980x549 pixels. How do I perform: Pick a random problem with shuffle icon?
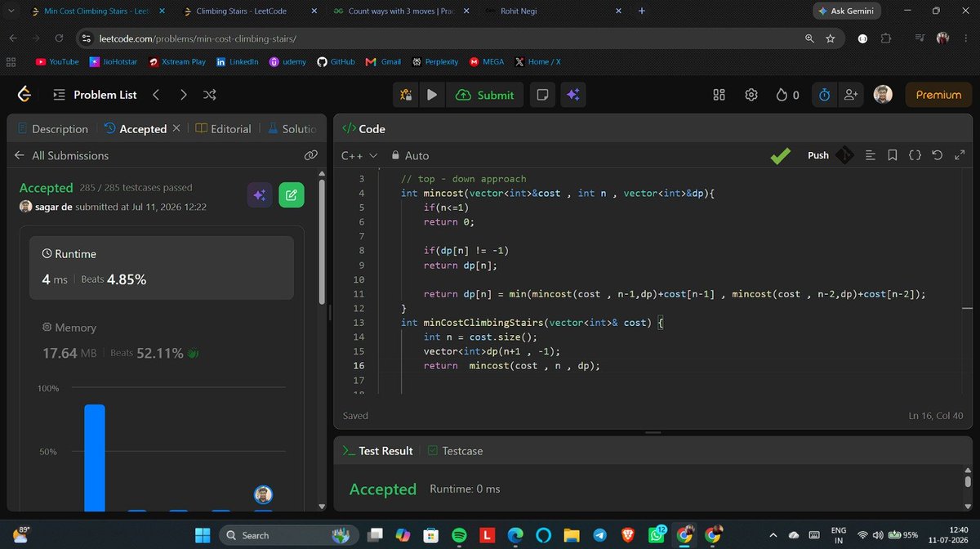(210, 95)
